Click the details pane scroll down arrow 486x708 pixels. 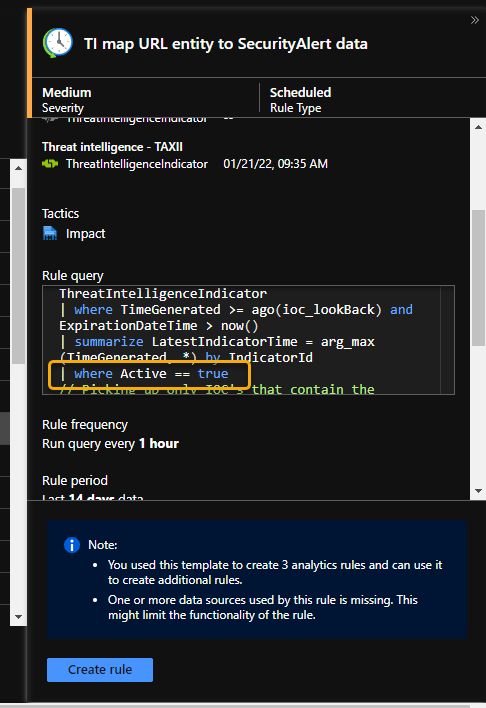pos(478,491)
